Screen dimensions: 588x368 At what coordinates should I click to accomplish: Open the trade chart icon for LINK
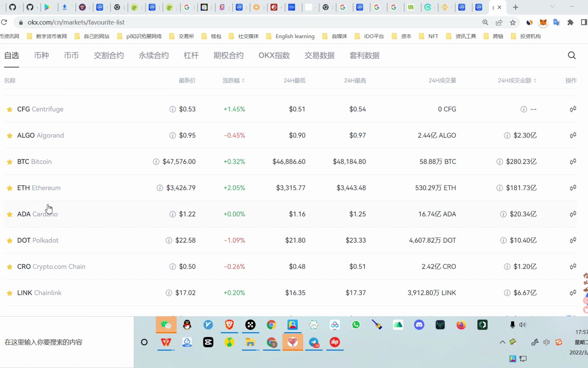(x=573, y=293)
